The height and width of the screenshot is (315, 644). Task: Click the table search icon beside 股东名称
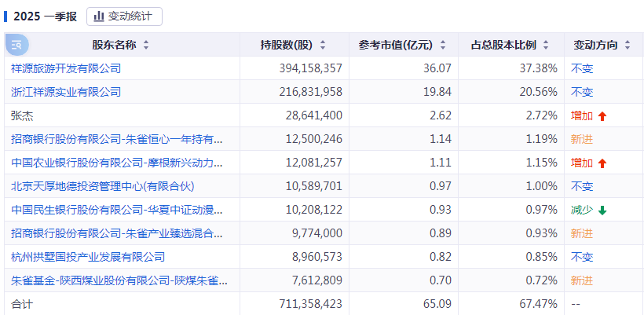(16, 45)
